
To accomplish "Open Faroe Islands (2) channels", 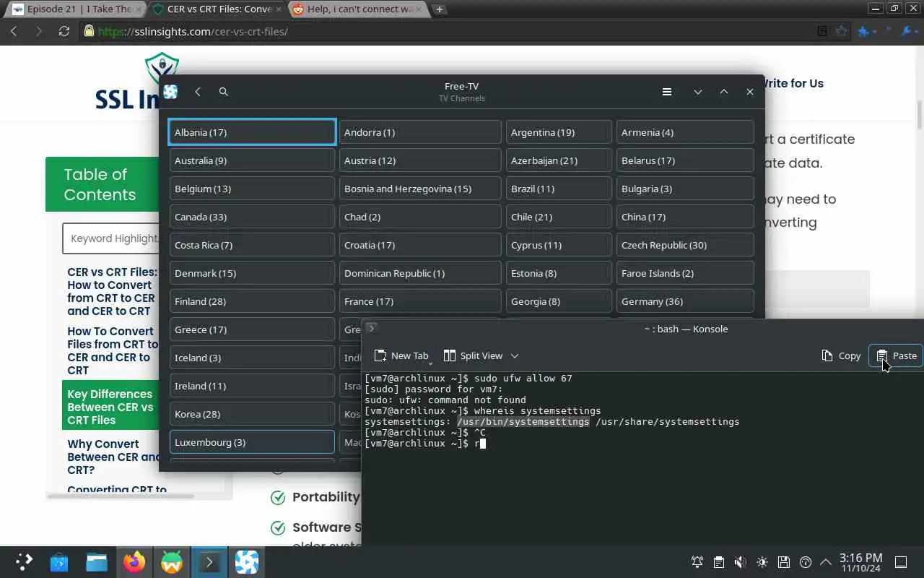I will 685,273.
